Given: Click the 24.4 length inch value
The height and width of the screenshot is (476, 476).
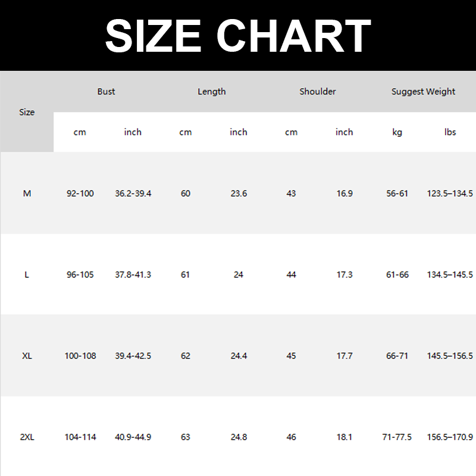Looking at the screenshot, I should (239, 356).
